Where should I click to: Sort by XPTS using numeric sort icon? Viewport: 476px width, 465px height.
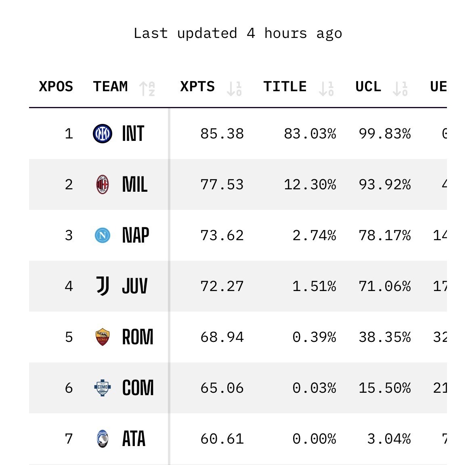coord(234,88)
